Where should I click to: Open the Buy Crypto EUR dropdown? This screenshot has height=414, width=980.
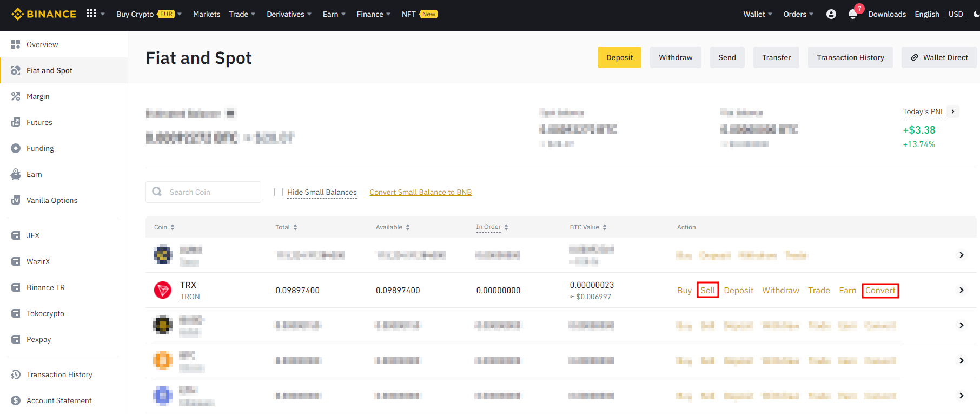tap(149, 14)
